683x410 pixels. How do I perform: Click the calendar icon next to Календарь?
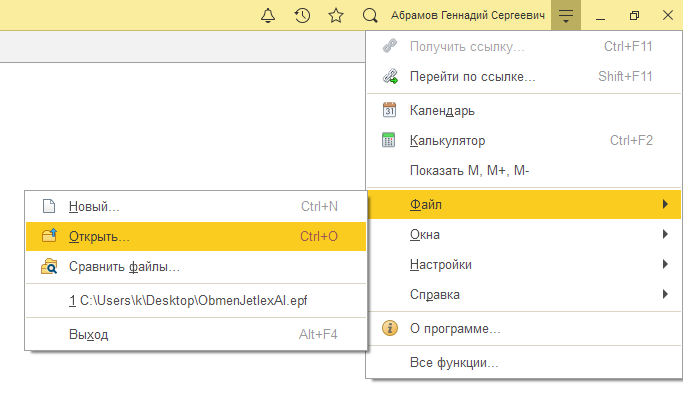point(389,110)
